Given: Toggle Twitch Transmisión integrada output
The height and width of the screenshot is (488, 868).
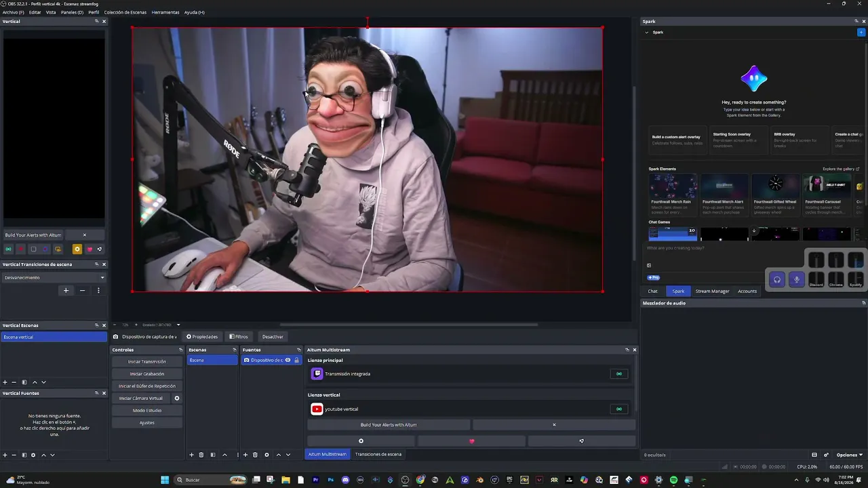Looking at the screenshot, I should coord(618,373).
